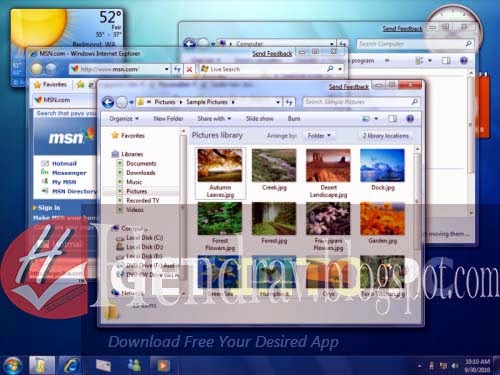This screenshot has height=375, width=500.
Task: Open 2 library locations link
Action: [386, 136]
